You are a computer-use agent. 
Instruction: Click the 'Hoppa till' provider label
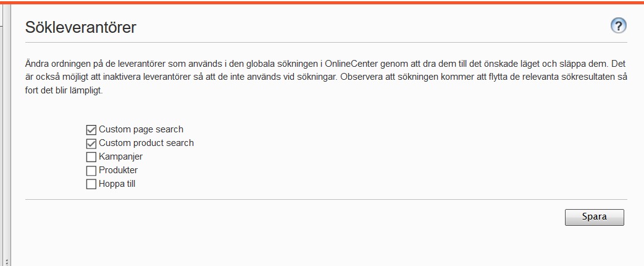(x=117, y=184)
